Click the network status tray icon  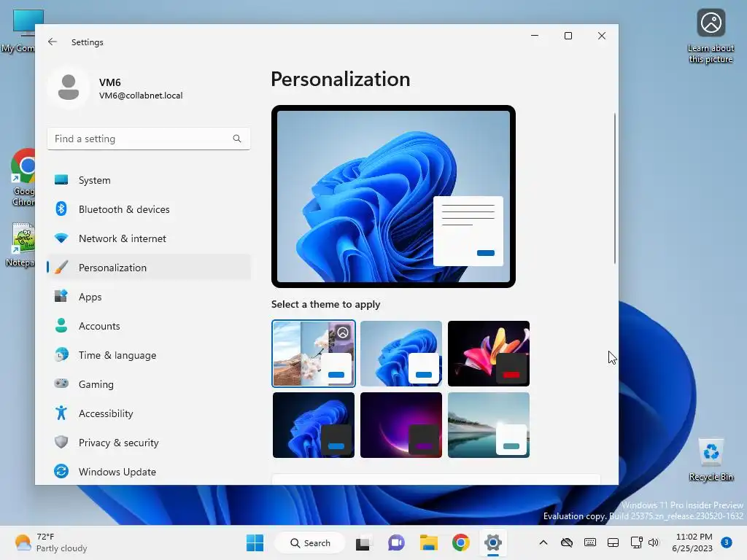tap(636, 542)
